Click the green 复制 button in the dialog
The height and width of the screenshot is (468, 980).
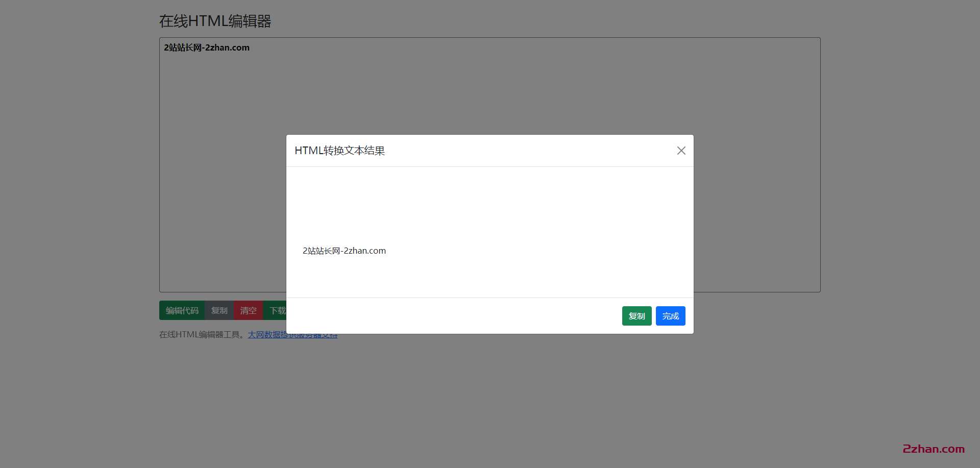click(x=636, y=316)
